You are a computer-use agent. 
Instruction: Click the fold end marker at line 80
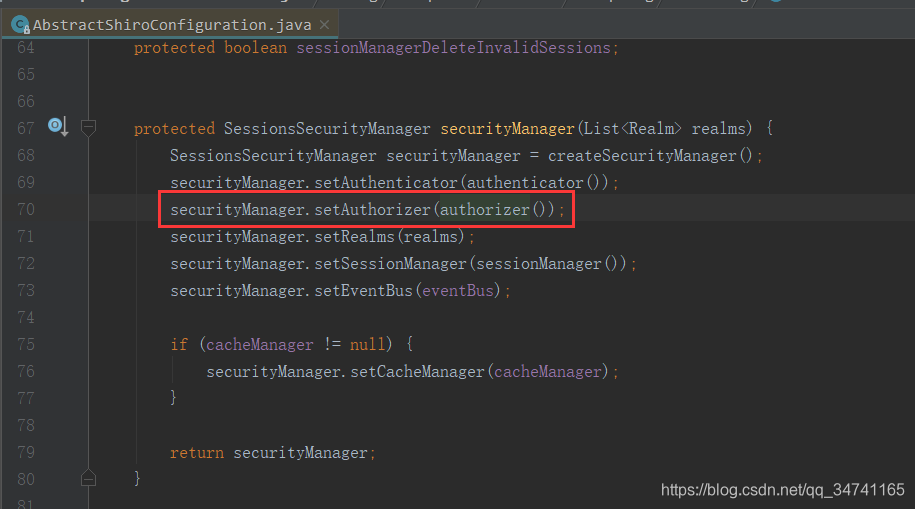pyautogui.click(x=88, y=478)
